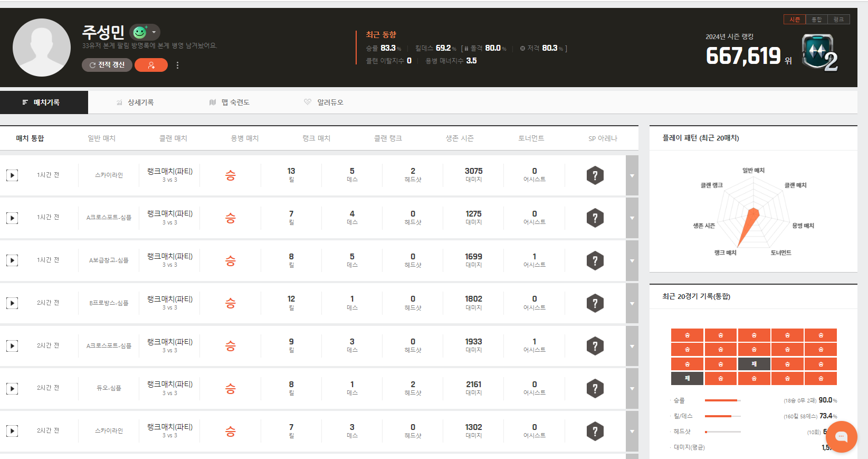Open the green smiley manner dropdown
Screen dimensions: 868x459
(145, 32)
